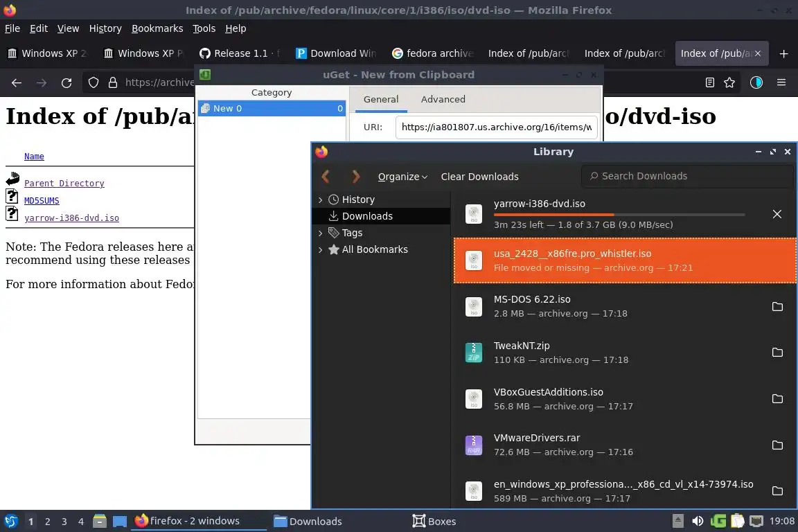
Task: Bookmark this page with star icon
Action: click(x=729, y=82)
